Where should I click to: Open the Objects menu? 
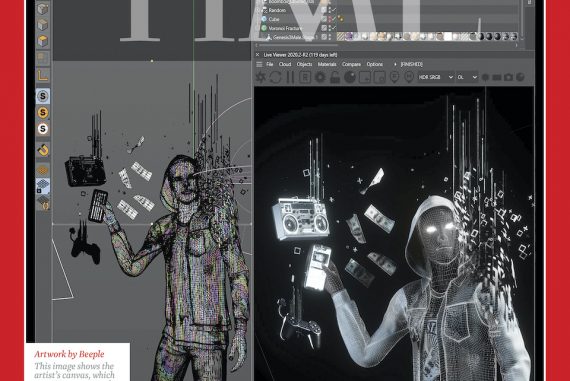pos(304,64)
